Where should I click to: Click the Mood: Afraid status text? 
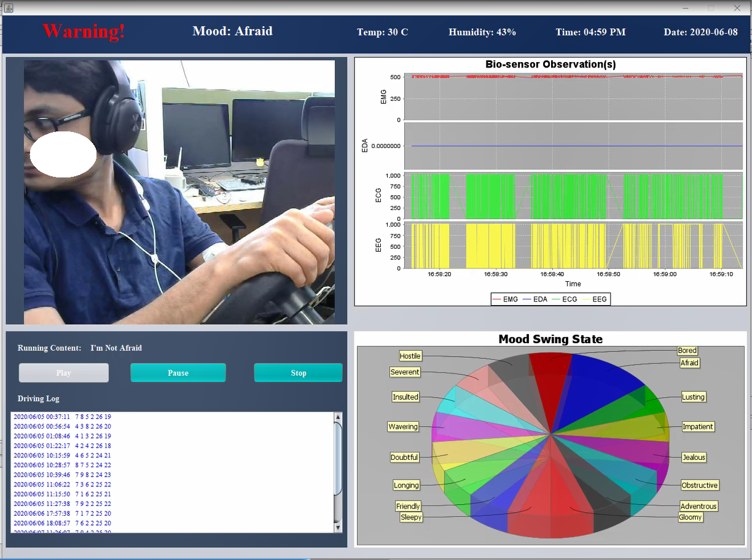[232, 31]
